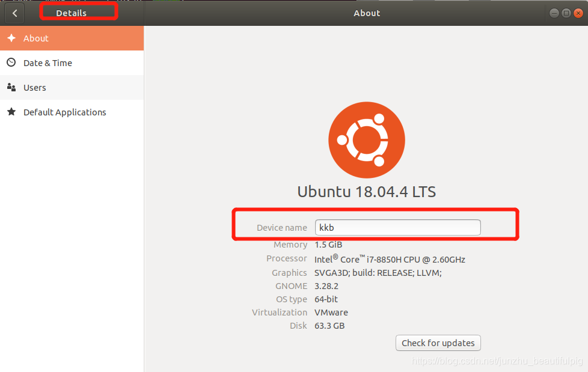Screen dimensions: 588x372
Task: Click the Graphics value SVGA3D text
Action: pos(378,273)
